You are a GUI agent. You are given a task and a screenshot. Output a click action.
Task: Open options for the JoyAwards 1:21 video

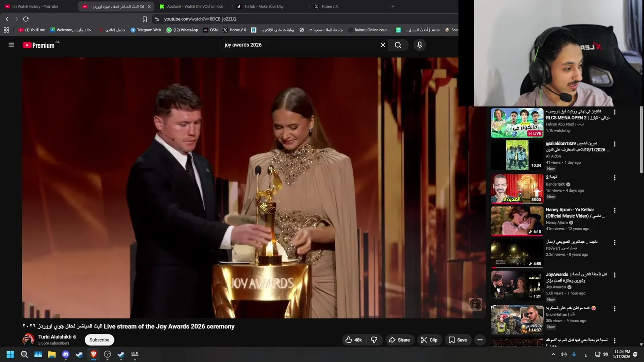pos(614,275)
